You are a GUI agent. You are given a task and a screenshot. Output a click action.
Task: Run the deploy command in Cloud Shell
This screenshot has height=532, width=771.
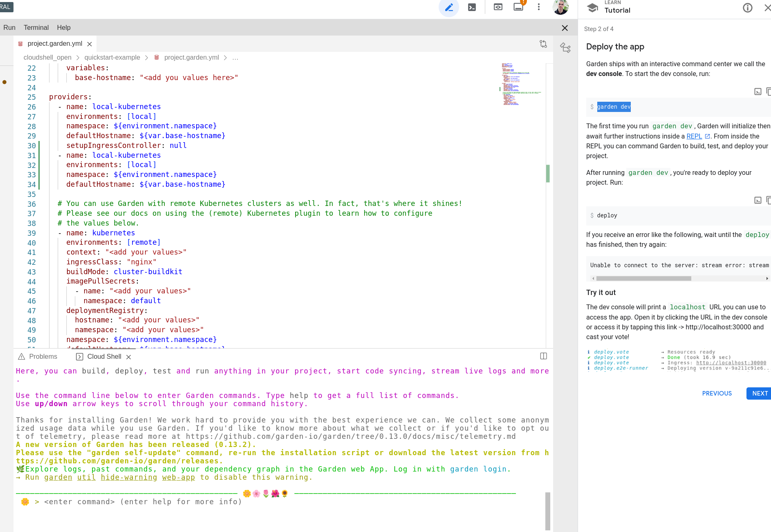(x=758, y=200)
